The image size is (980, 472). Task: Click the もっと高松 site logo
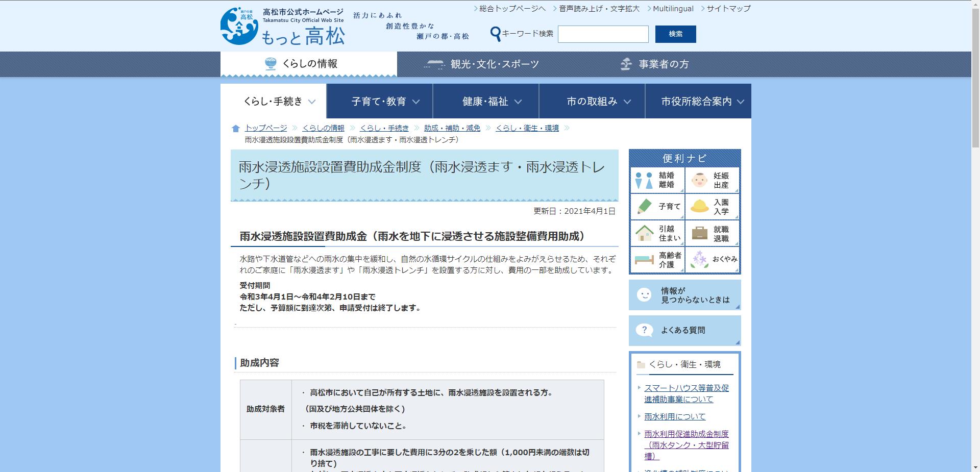[283, 26]
